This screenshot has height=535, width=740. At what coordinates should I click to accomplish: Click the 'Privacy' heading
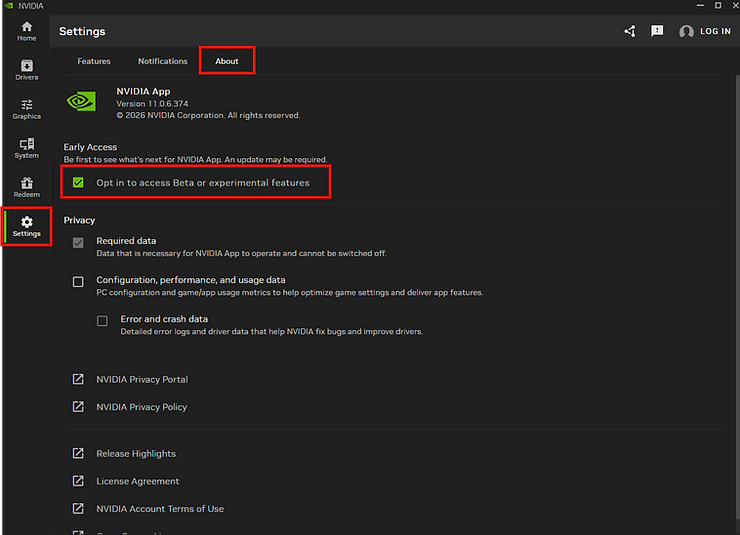pyautogui.click(x=79, y=220)
